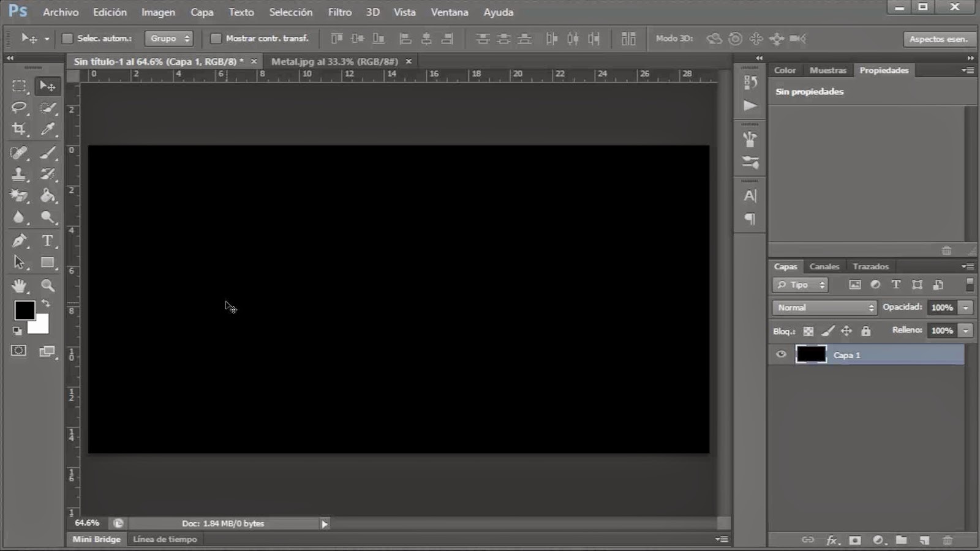Toggle Quick Mask mode
Screen dimensions: 980x551
coord(19,351)
